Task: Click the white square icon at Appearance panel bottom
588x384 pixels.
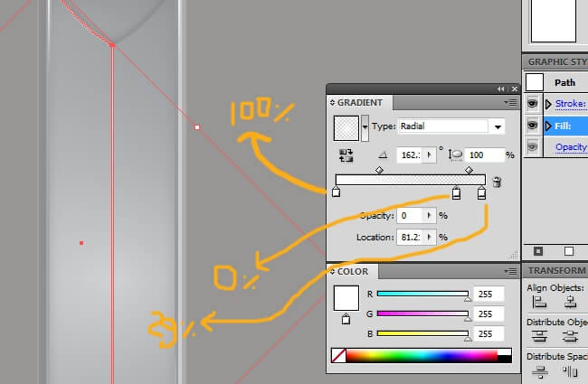Action: pyautogui.click(x=569, y=251)
